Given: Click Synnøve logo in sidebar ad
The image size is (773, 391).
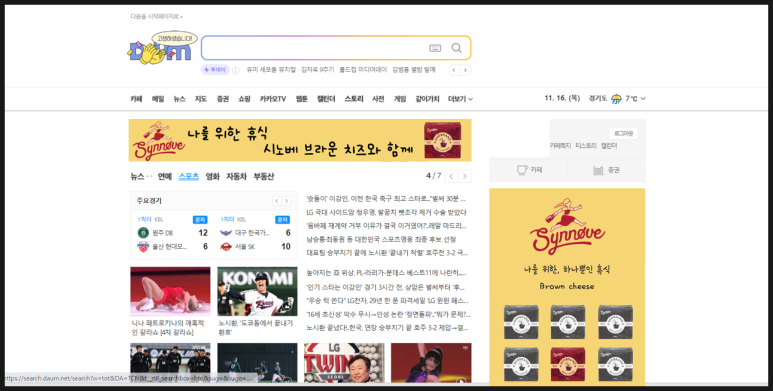Looking at the screenshot, I should [x=567, y=226].
